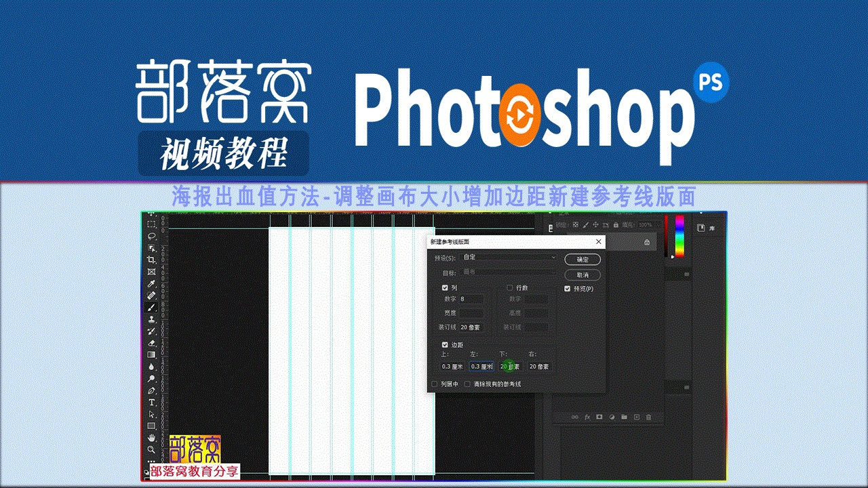Select the Path Selection tool
The width and height of the screenshot is (868, 488).
(151, 414)
